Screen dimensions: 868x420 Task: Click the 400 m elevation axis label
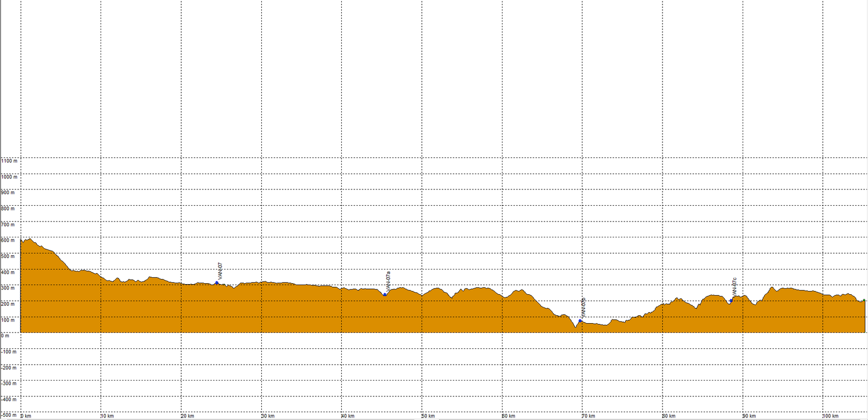(8, 272)
